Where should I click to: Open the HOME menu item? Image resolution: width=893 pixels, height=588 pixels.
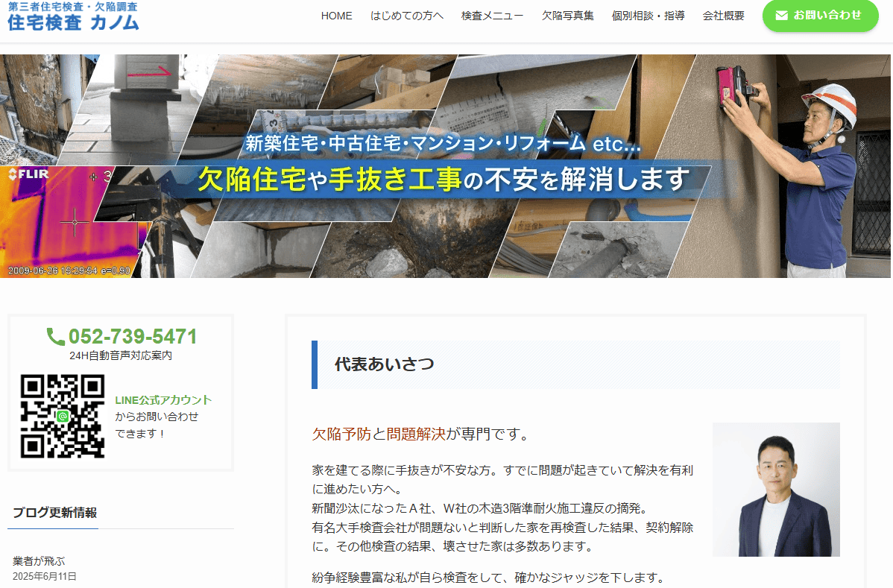click(x=336, y=16)
